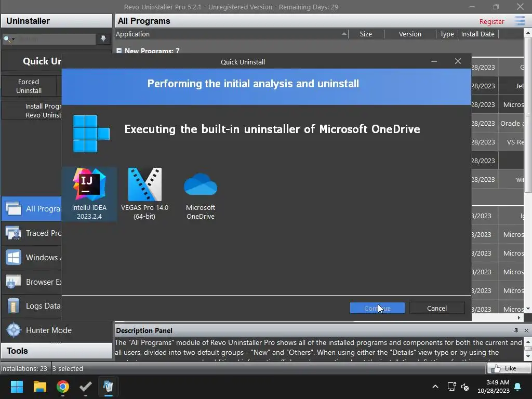Expand the Tools section
The image size is (532, 399).
tap(57, 351)
